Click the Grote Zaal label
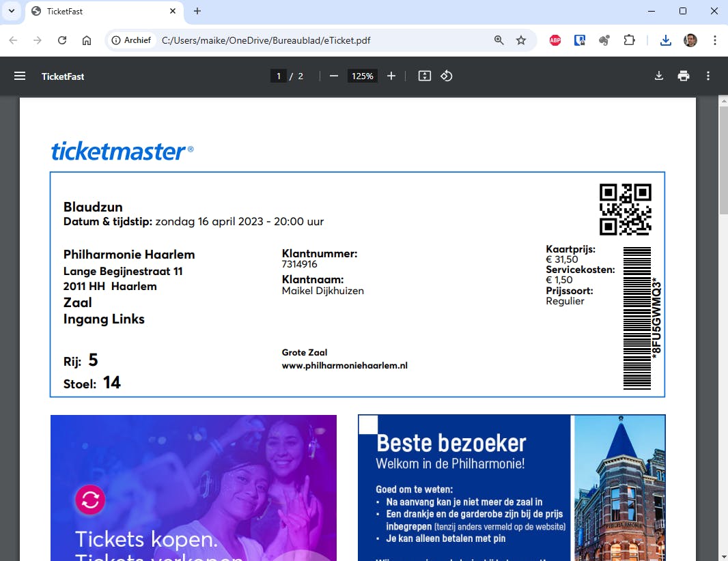 click(305, 353)
